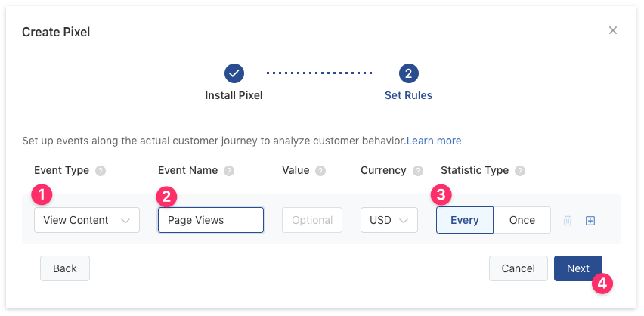Click the delete rule trash icon

tap(568, 221)
